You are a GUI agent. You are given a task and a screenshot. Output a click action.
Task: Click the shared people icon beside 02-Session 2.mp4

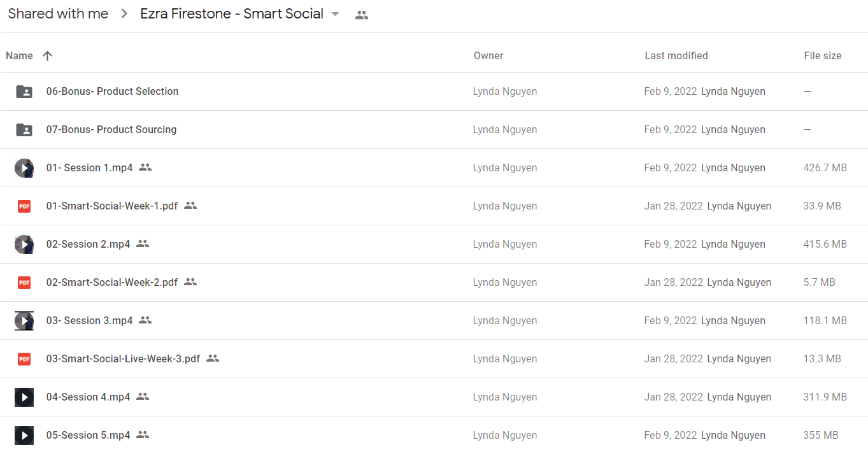[143, 244]
